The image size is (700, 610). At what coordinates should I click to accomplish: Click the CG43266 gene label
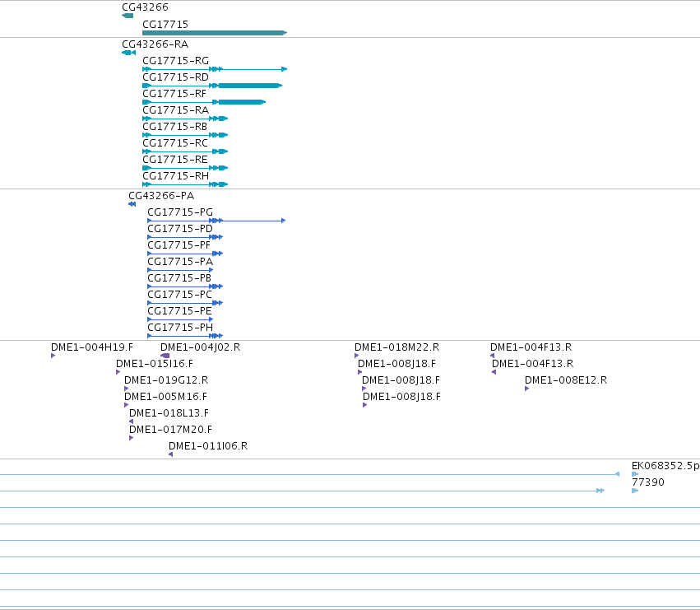(x=145, y=7)
